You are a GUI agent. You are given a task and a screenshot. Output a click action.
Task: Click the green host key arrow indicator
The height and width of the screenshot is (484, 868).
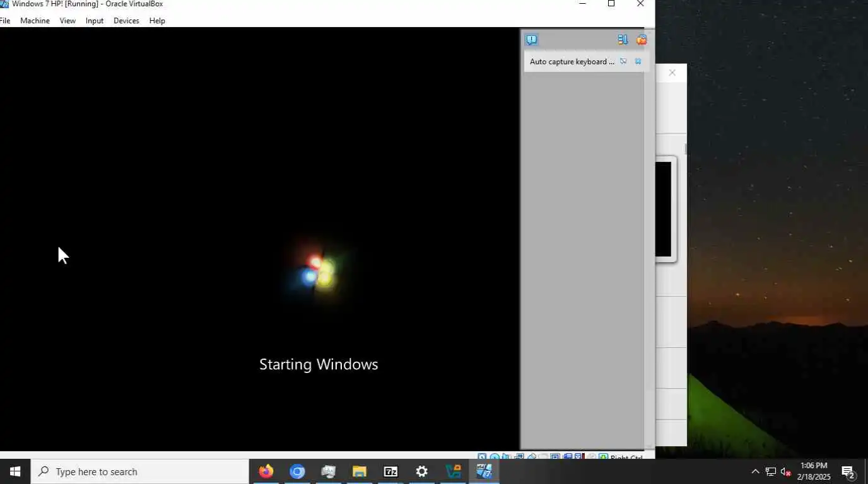604,457
